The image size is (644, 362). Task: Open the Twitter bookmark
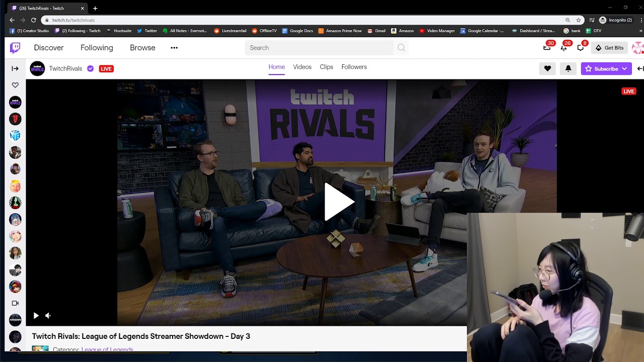pos(147,31)
